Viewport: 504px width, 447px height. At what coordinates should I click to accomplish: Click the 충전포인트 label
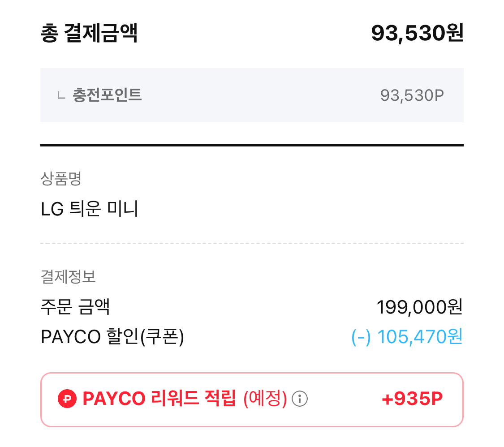[x=107, y=95]
